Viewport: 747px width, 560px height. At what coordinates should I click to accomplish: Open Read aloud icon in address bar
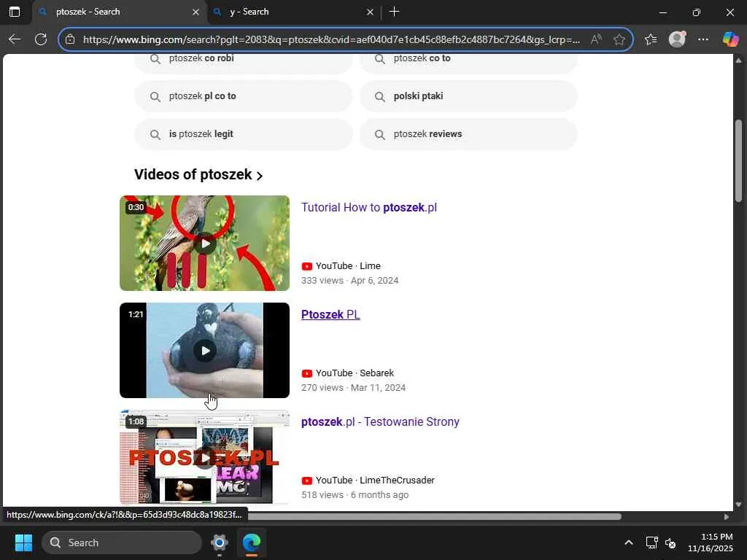[x=596, y=39]
